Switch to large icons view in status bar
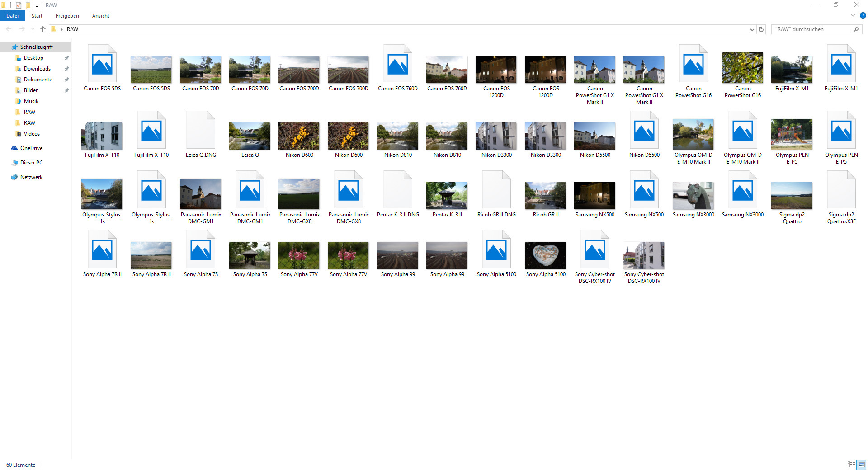 861,465
